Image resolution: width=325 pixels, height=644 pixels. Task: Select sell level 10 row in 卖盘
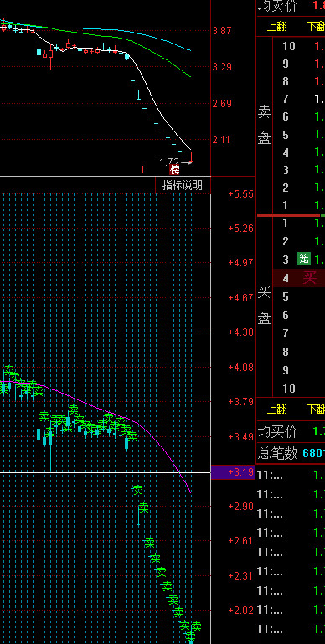point(299,46)
